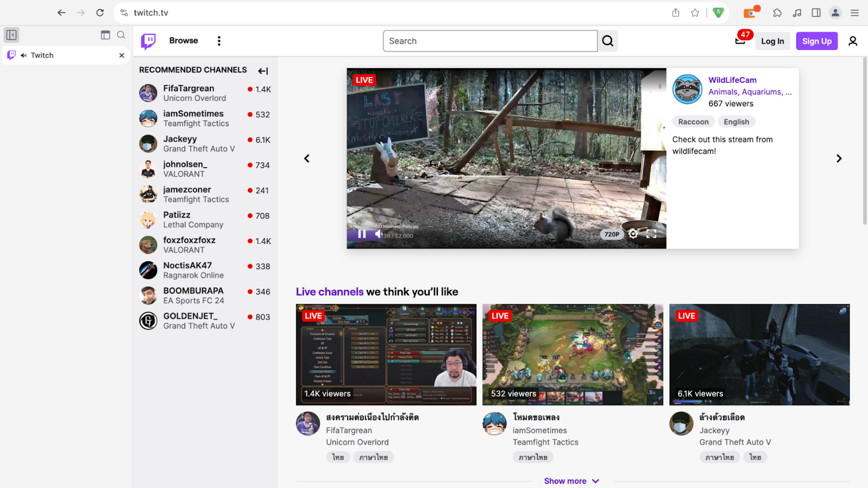Go to previous featured stream in carousel

[307, 158]
